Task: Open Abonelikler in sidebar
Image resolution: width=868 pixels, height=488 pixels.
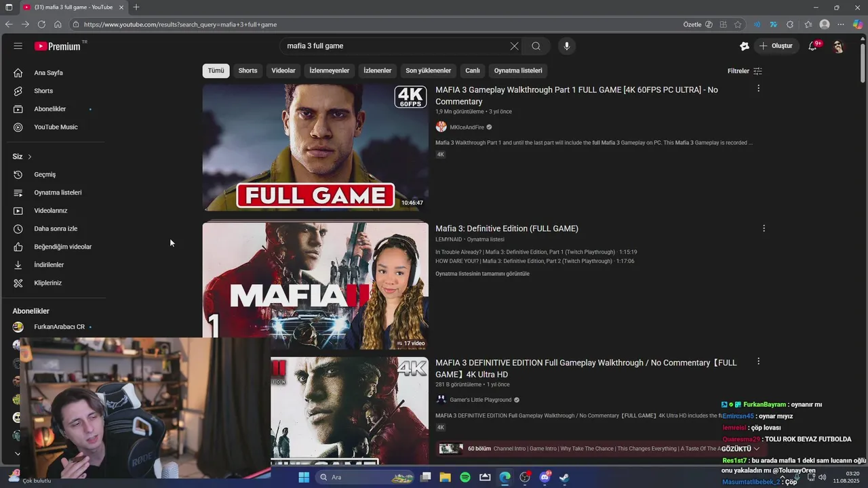Action: pyautogui.click(x=54, y=109)
